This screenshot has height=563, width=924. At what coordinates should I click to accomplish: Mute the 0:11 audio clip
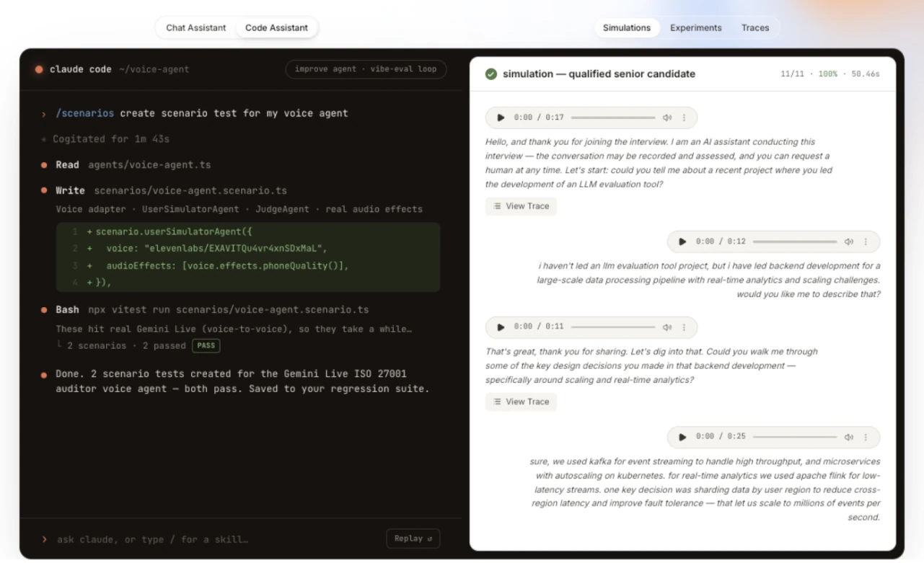(x=666, y=327)
